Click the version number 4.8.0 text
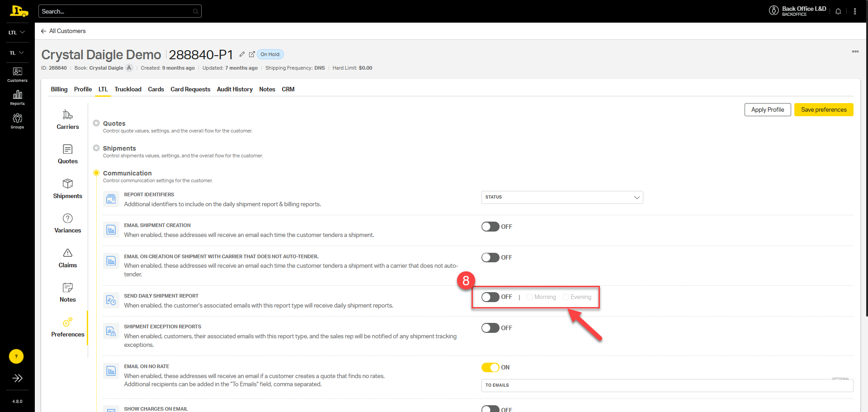This screenshot has height=412, width=868. 17,402
